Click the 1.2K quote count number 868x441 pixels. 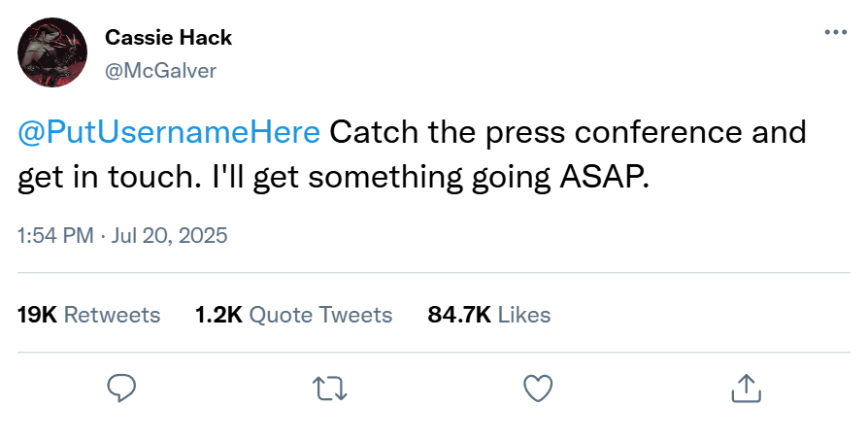pyautogui.click(x=217, y=315)
